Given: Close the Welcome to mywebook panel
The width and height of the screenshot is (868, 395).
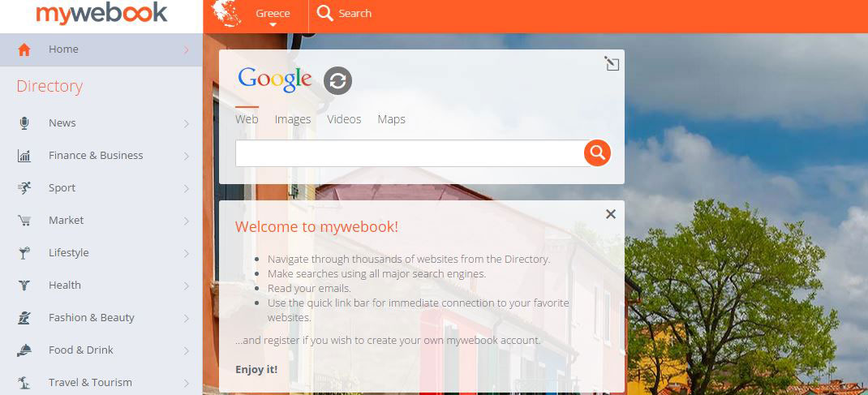Looking at the screenshot, I should coord(611,214).
